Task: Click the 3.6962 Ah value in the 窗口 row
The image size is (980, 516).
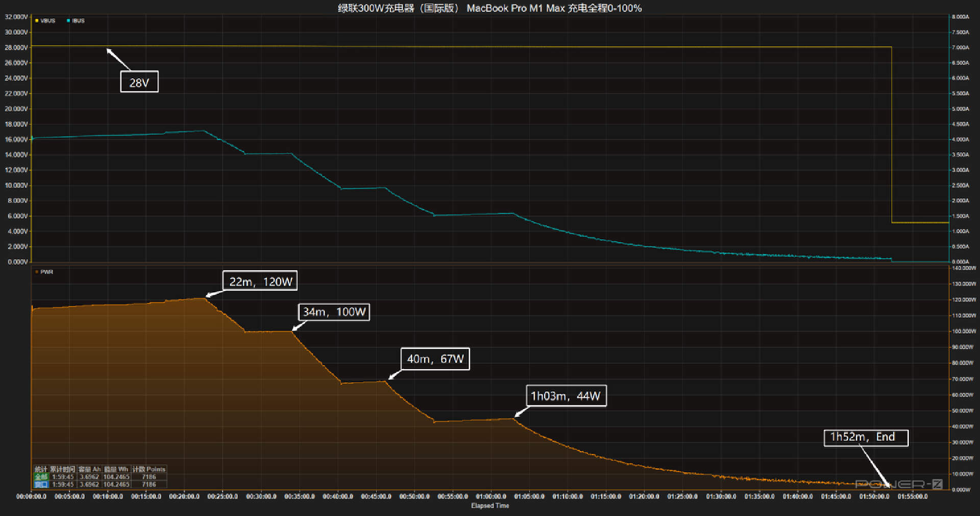Action: [89, 484]
